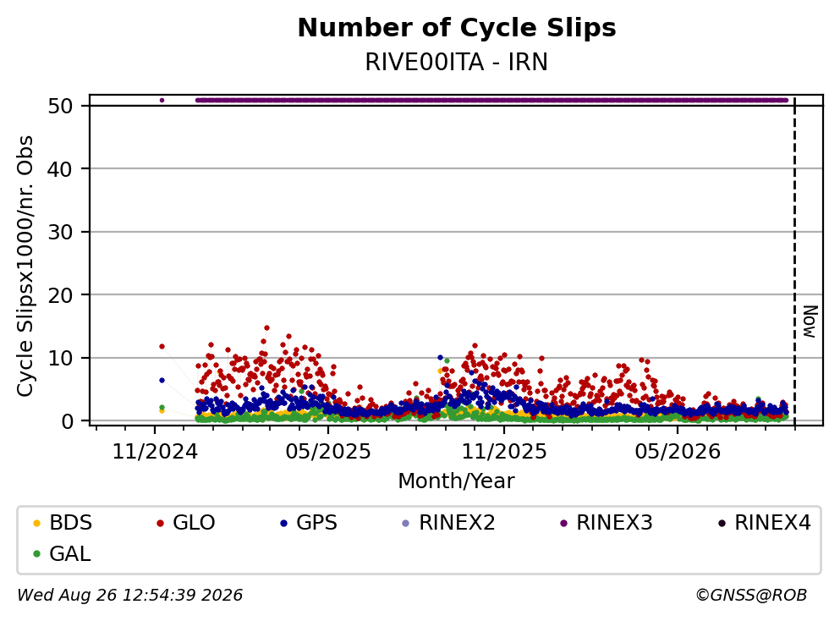Click the subtitle 'RIVE00ITA - IRN'

coord(457,62)
